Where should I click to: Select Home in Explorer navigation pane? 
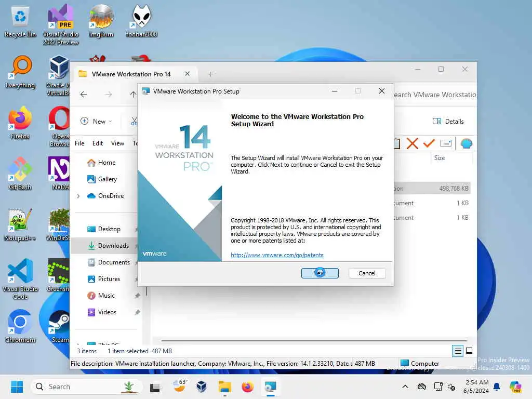pos(101,163)
